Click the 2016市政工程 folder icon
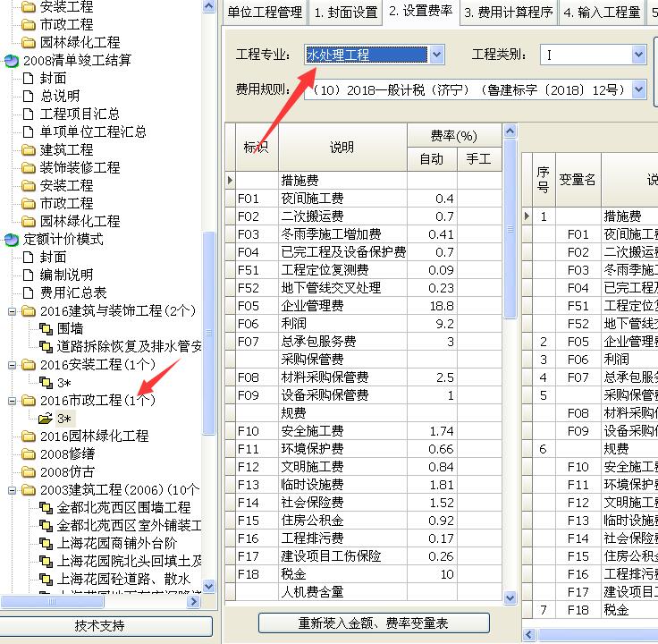The image size is (658, 644). point(29,401)
